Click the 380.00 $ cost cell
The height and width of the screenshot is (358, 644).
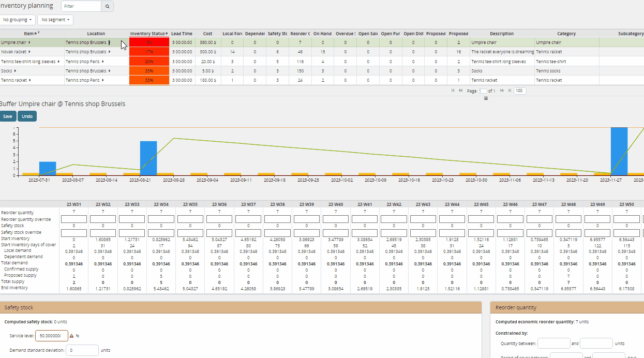pyautogui.click(x=208, y=42)
